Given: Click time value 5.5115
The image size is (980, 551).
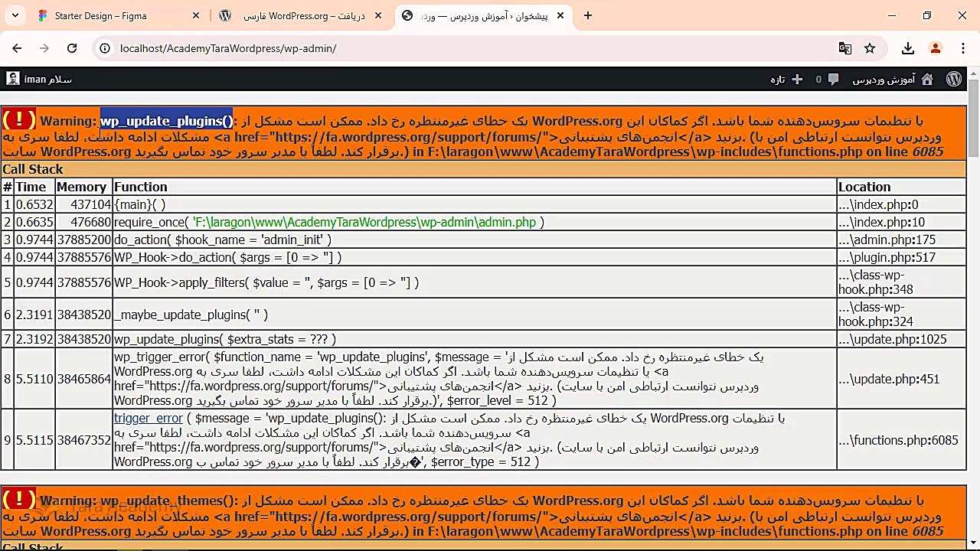Looking at the screenshot, I should [34, 440].
